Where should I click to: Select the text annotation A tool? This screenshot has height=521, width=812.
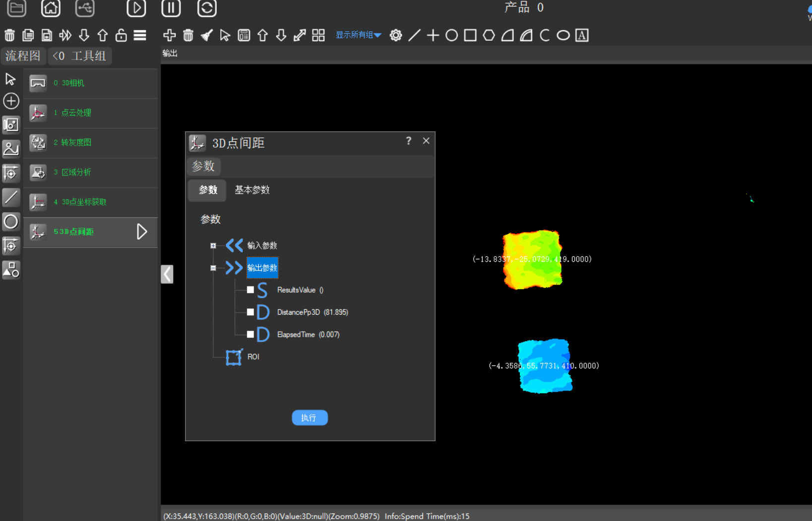point(582,35)
